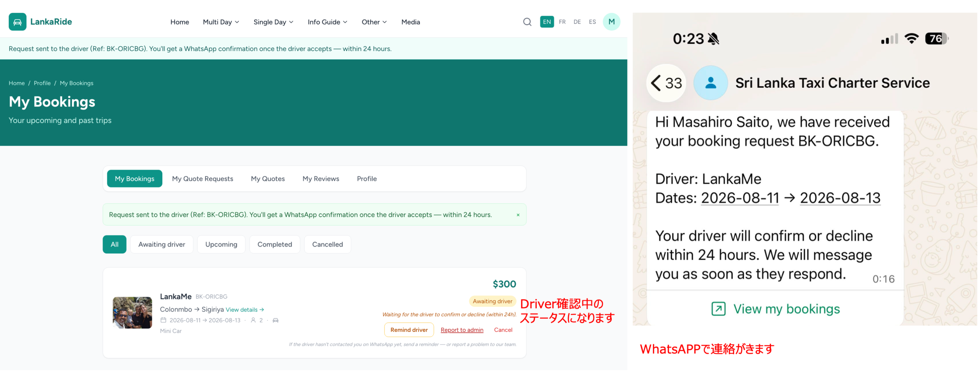This screenshot has height=387, width=980.
Task: Select the My Bookings tab
Action: click(134, 179)
